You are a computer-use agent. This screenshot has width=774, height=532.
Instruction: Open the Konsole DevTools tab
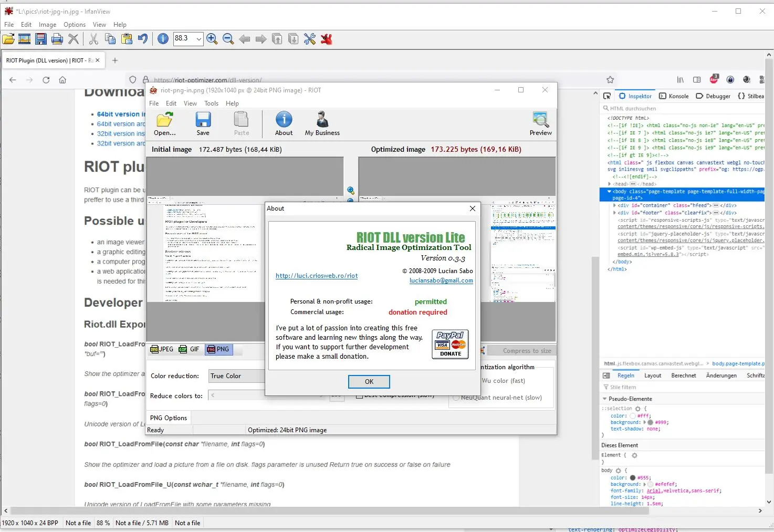674,96
